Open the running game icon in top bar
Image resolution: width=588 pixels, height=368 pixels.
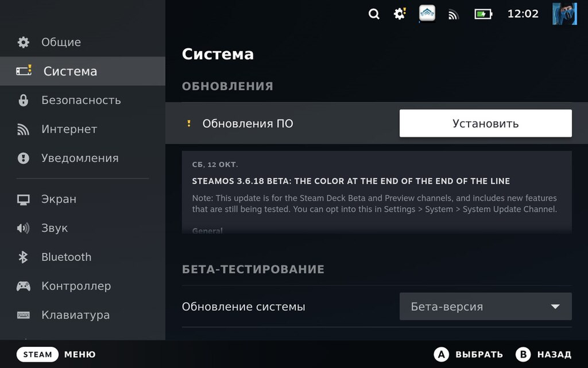[x=427, y=13]
